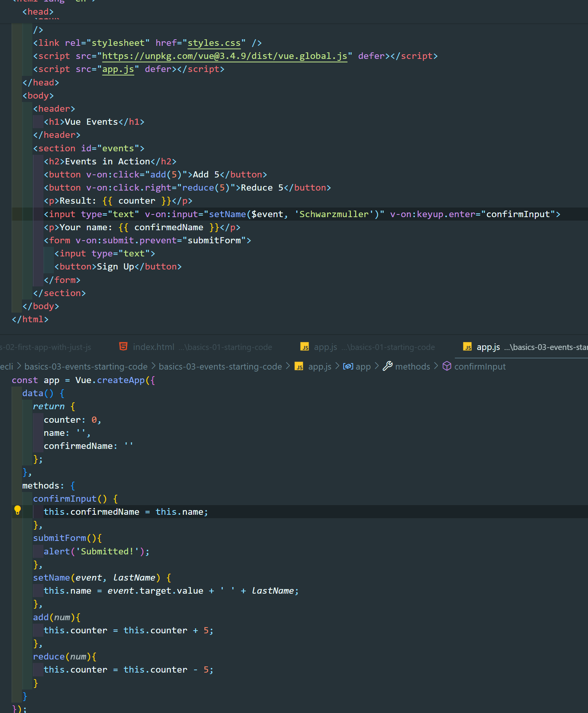Screen dimensions: 588x713
Task: Click 'data()' method declaration
Action: (38, 393)
